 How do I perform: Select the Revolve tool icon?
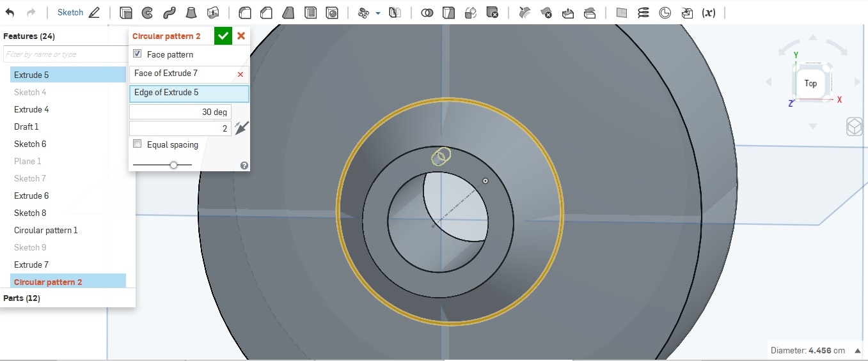[147, 13]
